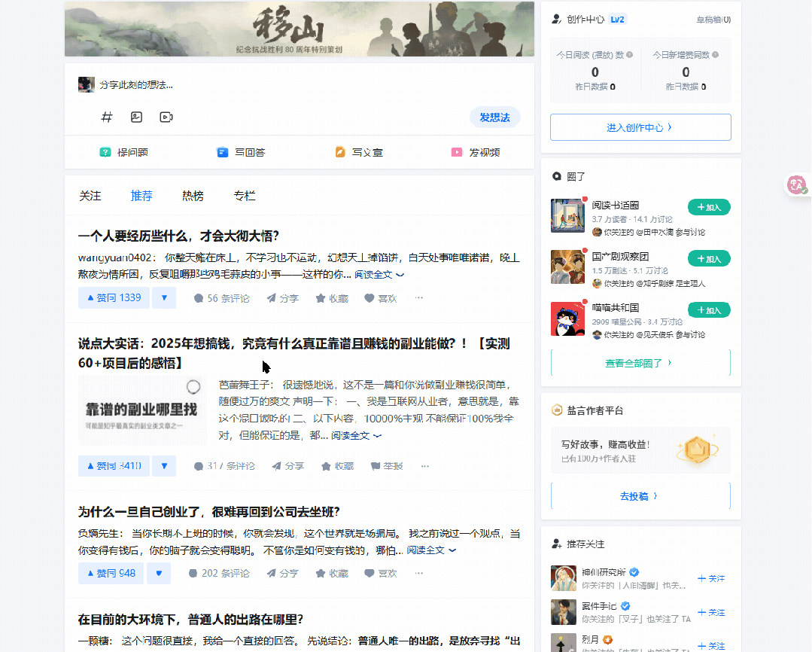Open 317 comments on the 副业 post
Image resolution: width=812 pixels, height=652 pixels.
(224, 466)
